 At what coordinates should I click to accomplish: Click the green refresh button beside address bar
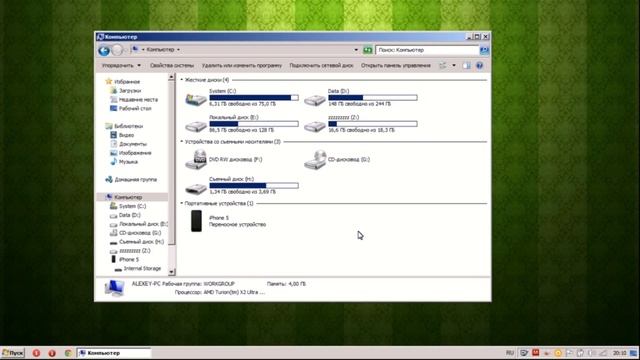[x=368, y=50]
